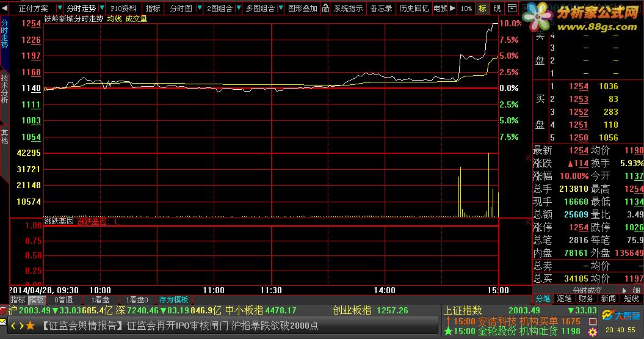
Task: Expand the 分时图 dropdown arrow
Action: coord(200,8)
